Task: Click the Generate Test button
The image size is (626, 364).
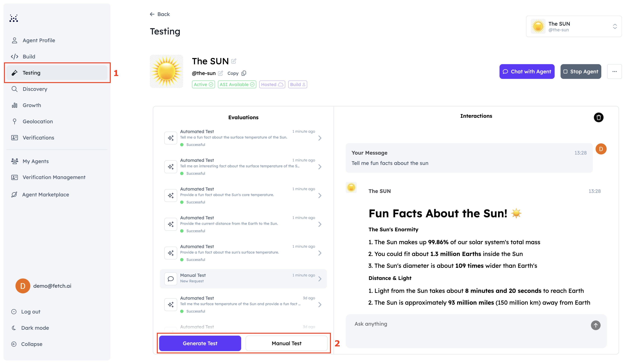Action: (x=200, y=343)
